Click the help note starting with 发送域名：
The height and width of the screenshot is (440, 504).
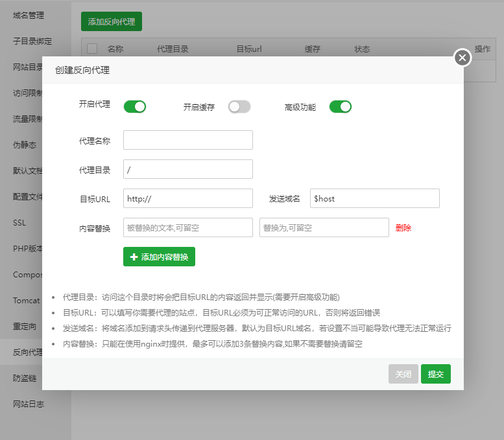point(257,329)
